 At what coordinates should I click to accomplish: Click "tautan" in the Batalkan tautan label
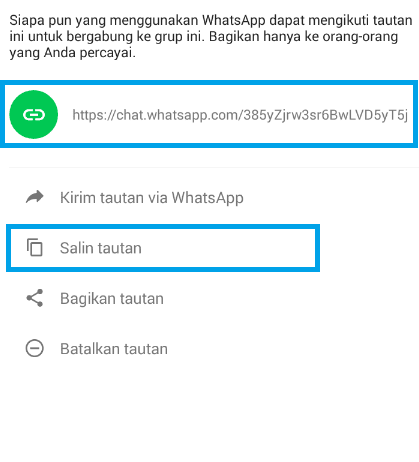(x=146, y=349)
